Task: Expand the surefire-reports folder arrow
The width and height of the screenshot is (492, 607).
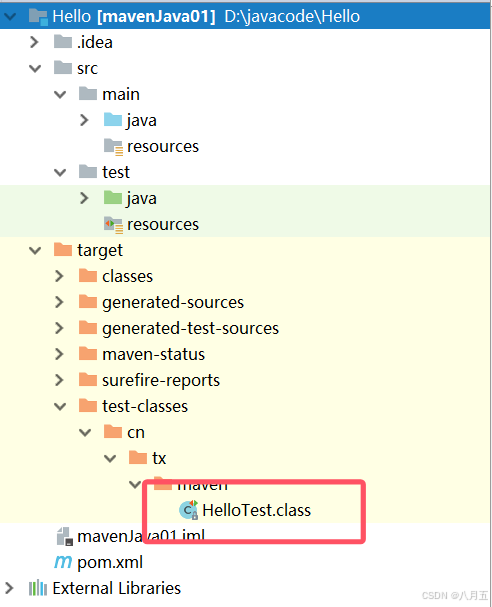Action: click(x=59, y=380)
